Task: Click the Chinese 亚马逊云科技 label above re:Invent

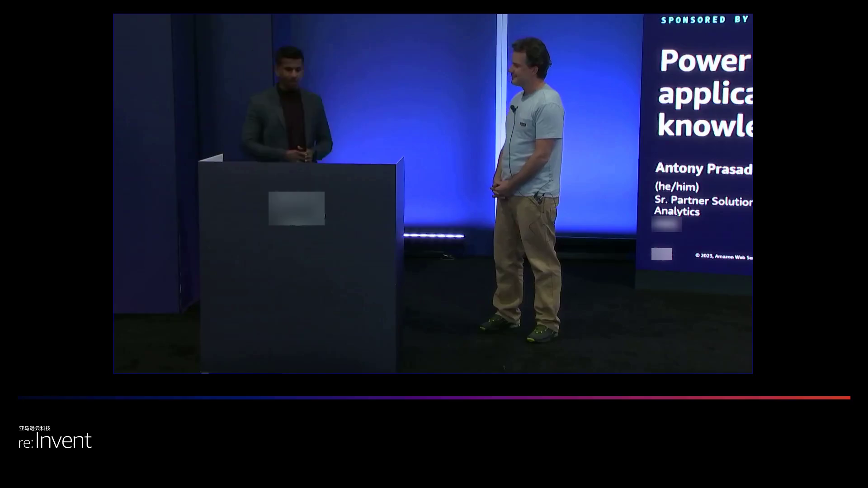Action: (x=35, y=428)
